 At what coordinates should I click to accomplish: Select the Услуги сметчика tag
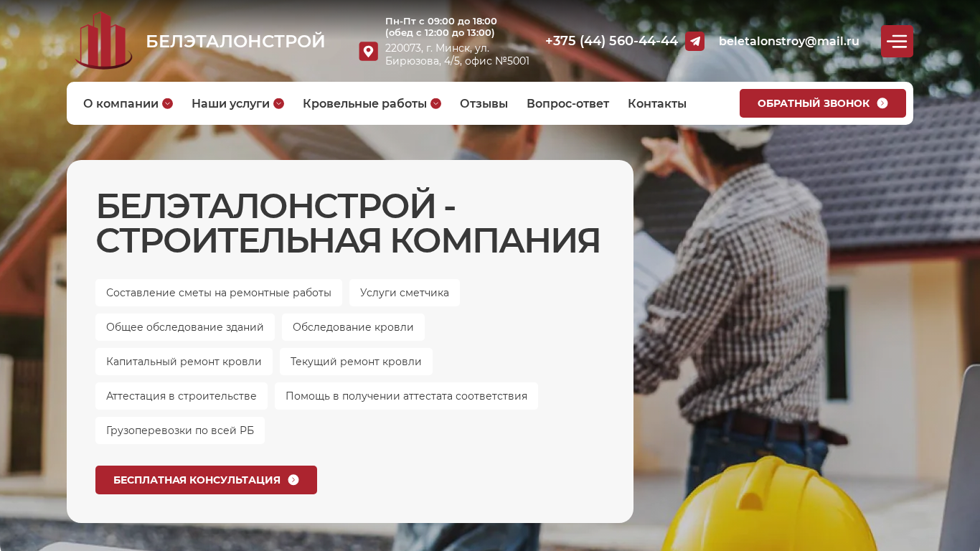click(x=405, y=293)
